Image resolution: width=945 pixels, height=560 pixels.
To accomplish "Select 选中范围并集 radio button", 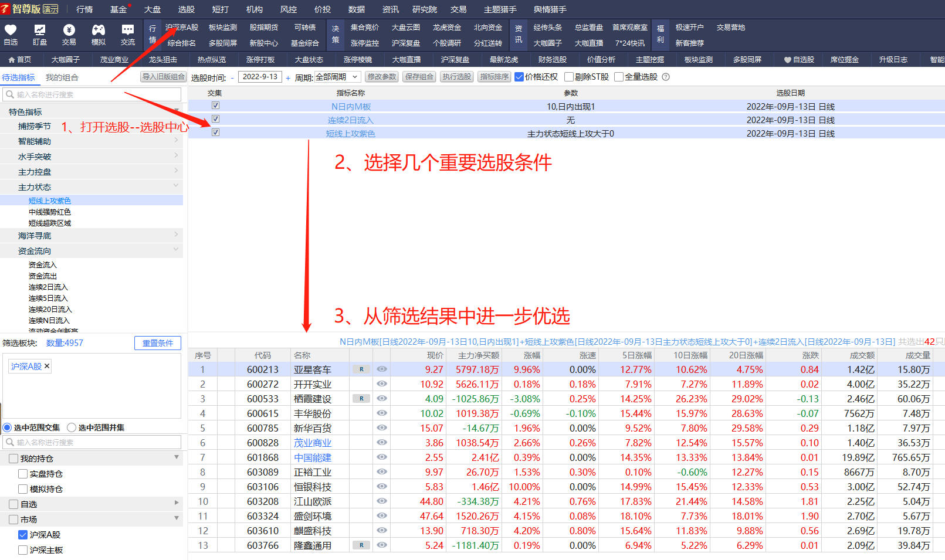I will (72, 427).
